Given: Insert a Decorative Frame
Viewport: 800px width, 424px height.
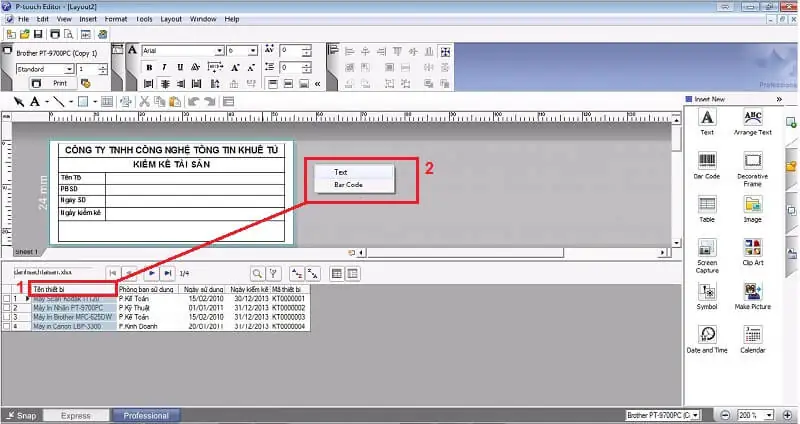Looking at the screenshot, I should pyautogui.click(x=753, y=169).
